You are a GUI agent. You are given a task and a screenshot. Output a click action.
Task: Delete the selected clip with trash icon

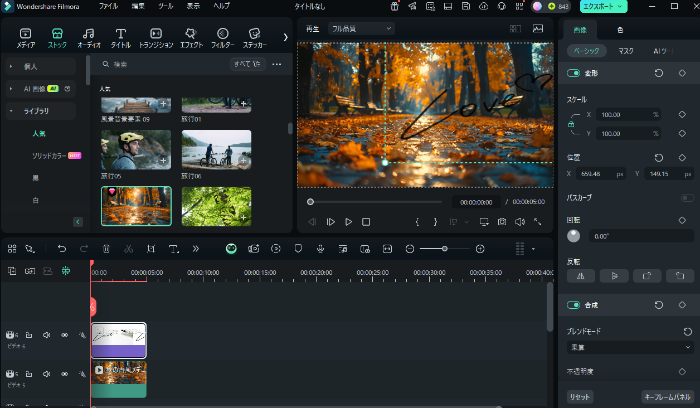(106, 249)
